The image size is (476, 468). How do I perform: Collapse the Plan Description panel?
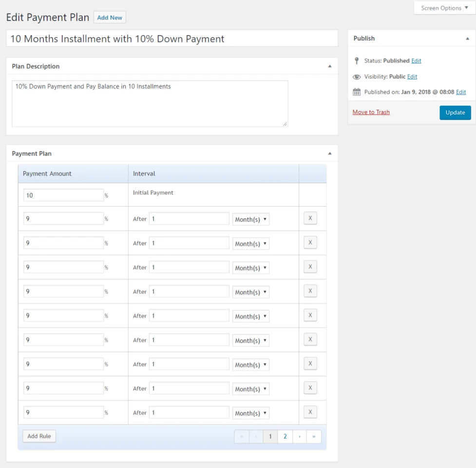tap(330, 66)
